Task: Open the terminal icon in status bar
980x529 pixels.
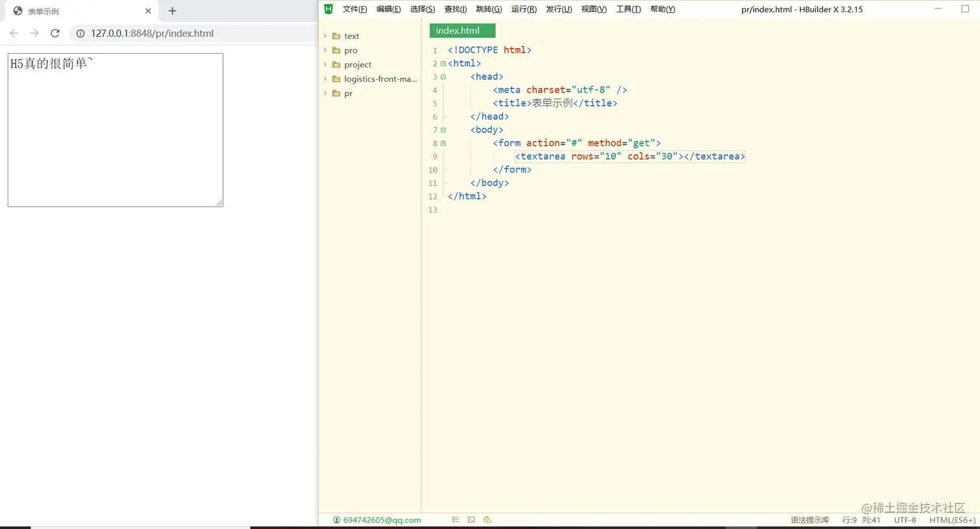Action: [471, 520]
